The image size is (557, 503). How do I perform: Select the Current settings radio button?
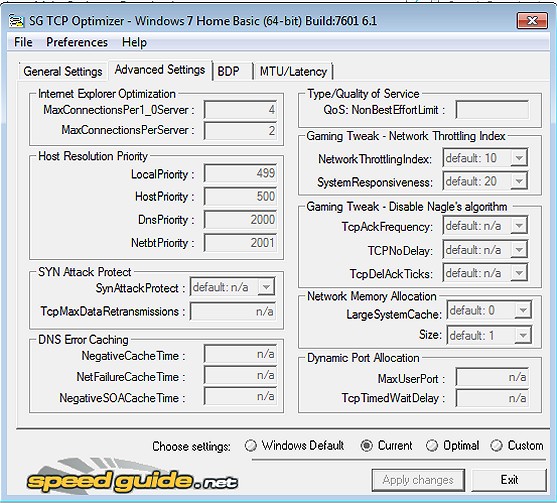coord(367,445)
